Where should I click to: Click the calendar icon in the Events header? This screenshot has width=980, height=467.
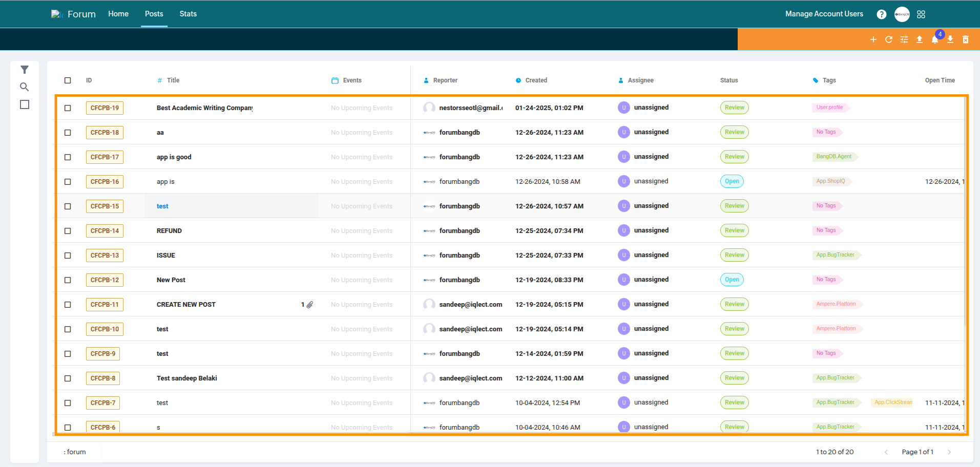[335, 80]
